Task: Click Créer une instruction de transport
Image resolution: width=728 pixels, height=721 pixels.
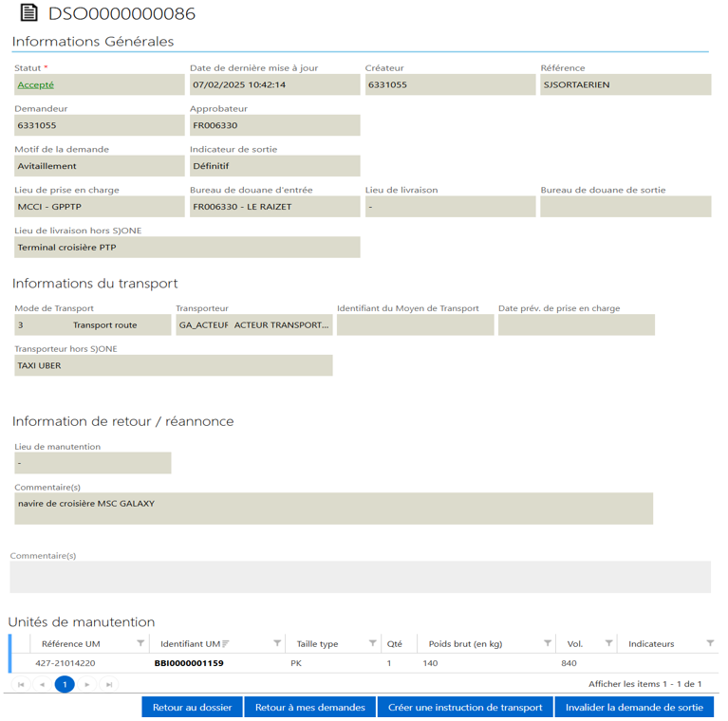Action: pyautogui.click(x=465, y=707)
